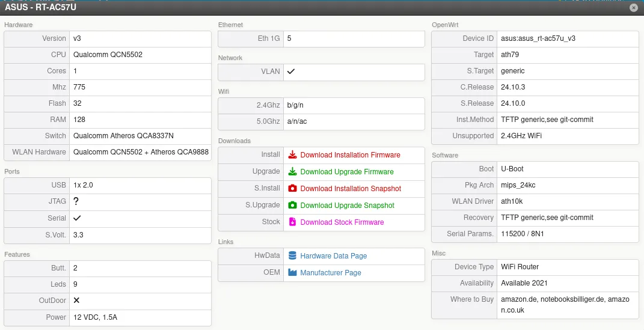Open the Hardware Data Page link
Image resolution: width=644 pixels, height=330 pixels.
[333, 256]
